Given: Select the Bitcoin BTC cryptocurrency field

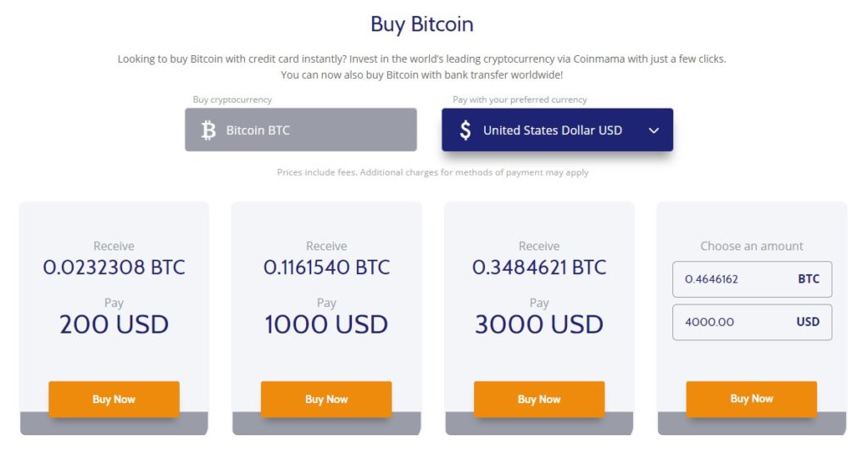Looking at the screenshot, I should 301,130.
